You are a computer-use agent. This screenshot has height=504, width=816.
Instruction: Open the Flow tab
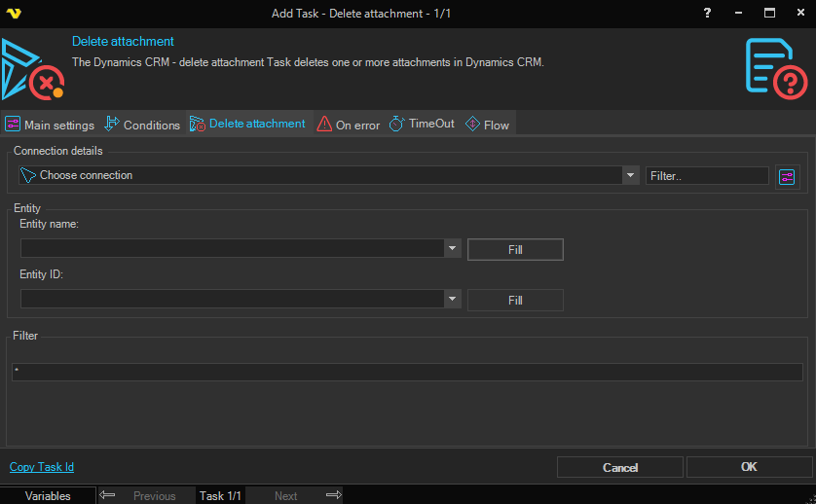pyautogui.click(x=487, y=125)
